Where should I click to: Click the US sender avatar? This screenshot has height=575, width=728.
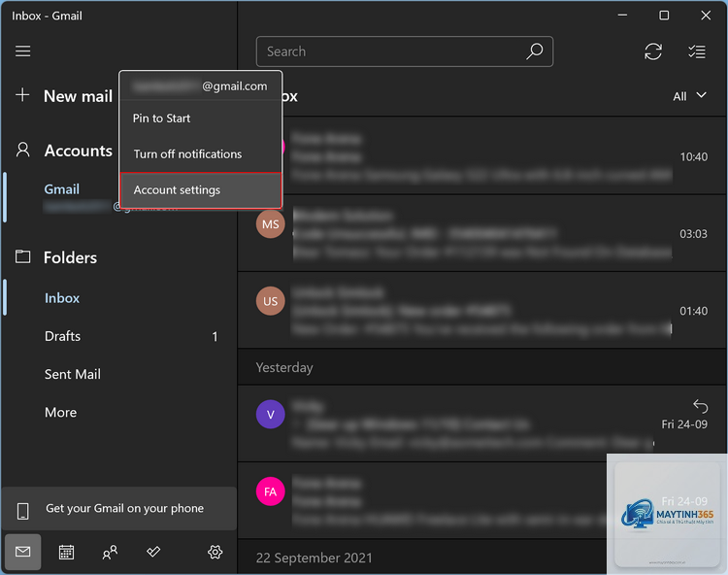coord(270,301)
